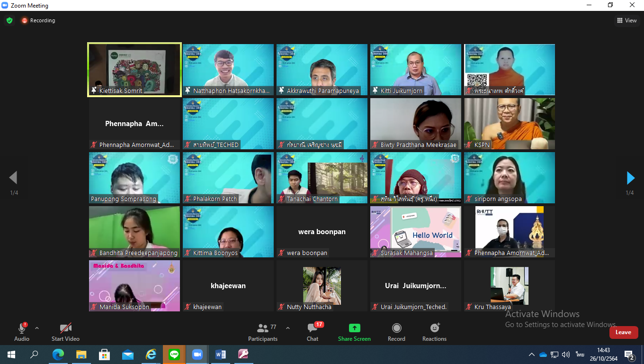The width and height of the screenshot is (644, 364).
Task: Open the Reactions menu
Action: coord(434,332)
